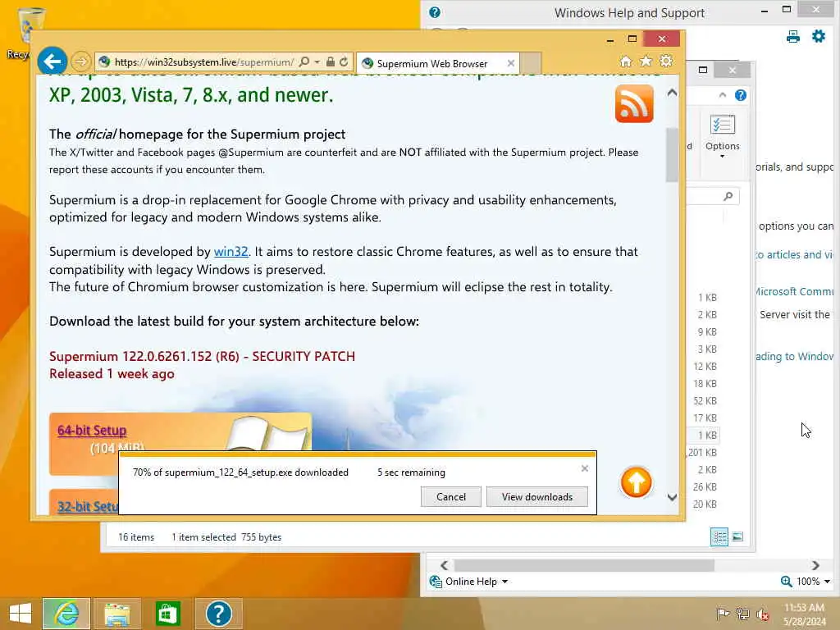840x630 pixels.
Task: Open Help and Support from taskbar
Action: 218,614
